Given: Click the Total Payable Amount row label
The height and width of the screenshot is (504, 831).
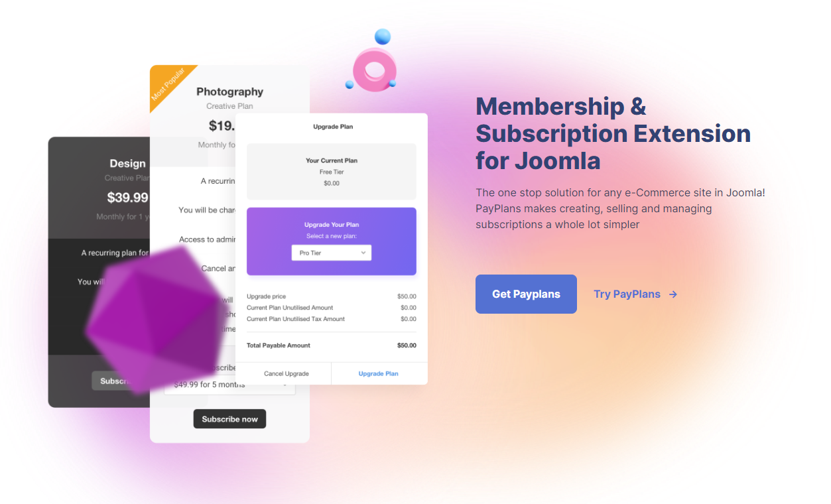Looking at the screenshot, I should click(279, 346).
